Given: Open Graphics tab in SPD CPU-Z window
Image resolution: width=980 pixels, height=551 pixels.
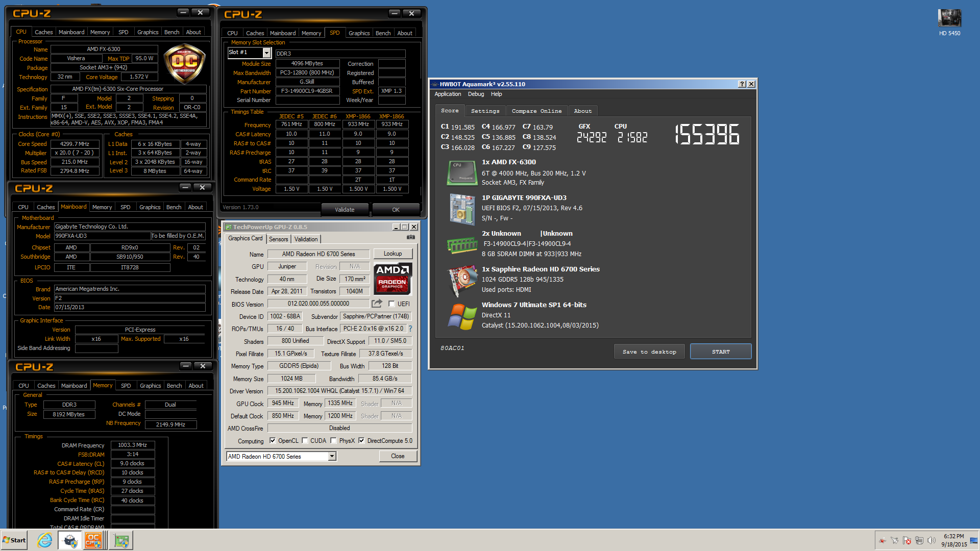Looking at the screenshot, I should 359,33.
